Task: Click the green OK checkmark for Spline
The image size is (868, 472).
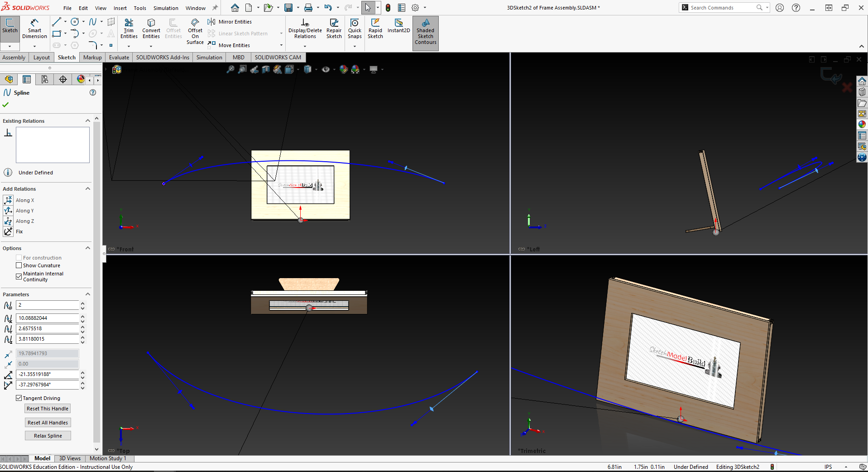Action: (5, 105)
